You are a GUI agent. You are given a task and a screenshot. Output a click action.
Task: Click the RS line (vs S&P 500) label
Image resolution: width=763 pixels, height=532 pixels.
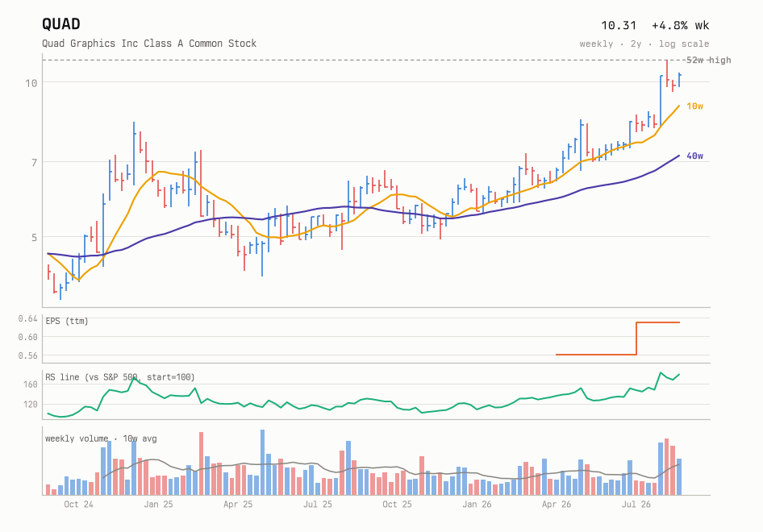pyautogui.click(x=119, y=377)
